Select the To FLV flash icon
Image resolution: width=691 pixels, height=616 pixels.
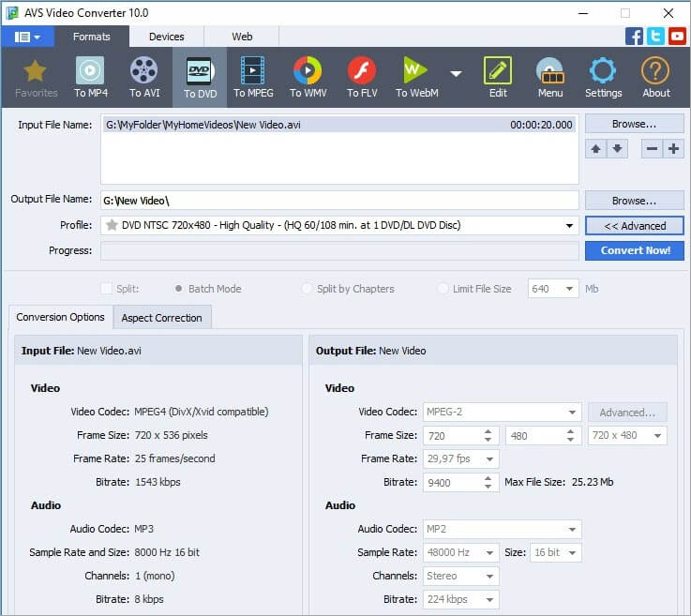[362, 78]
